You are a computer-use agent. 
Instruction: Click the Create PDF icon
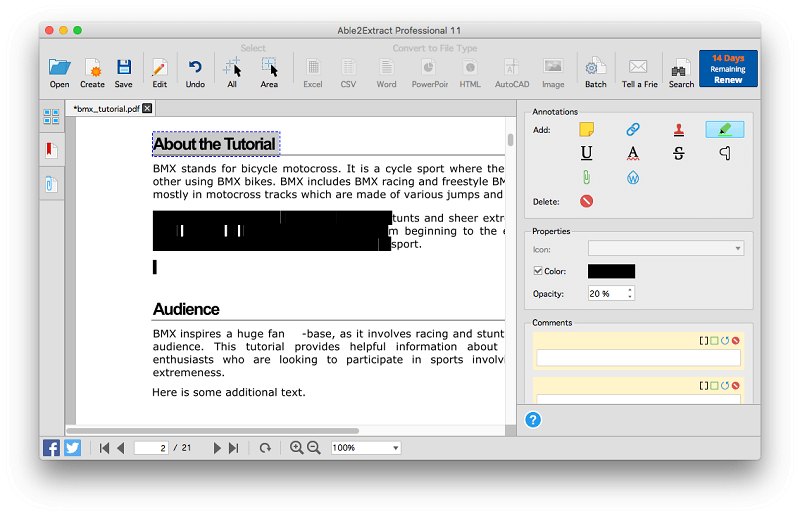pos(92,73)
